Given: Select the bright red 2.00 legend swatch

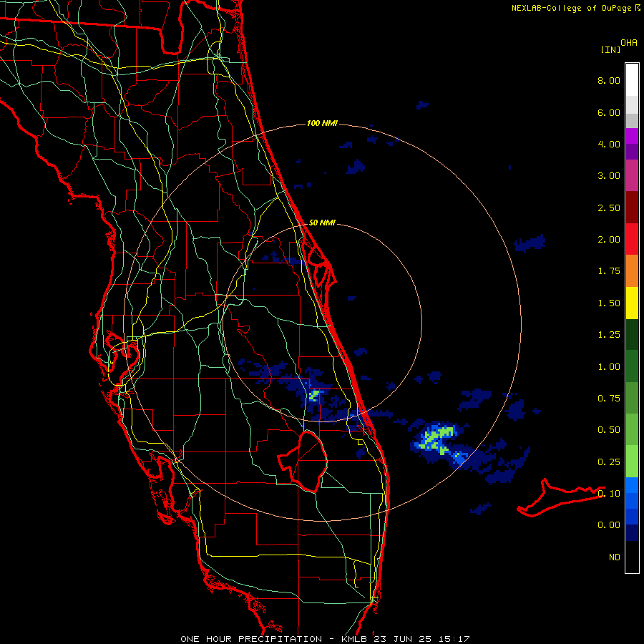Looking at the screenshot, I should click(x=632, y=239).
